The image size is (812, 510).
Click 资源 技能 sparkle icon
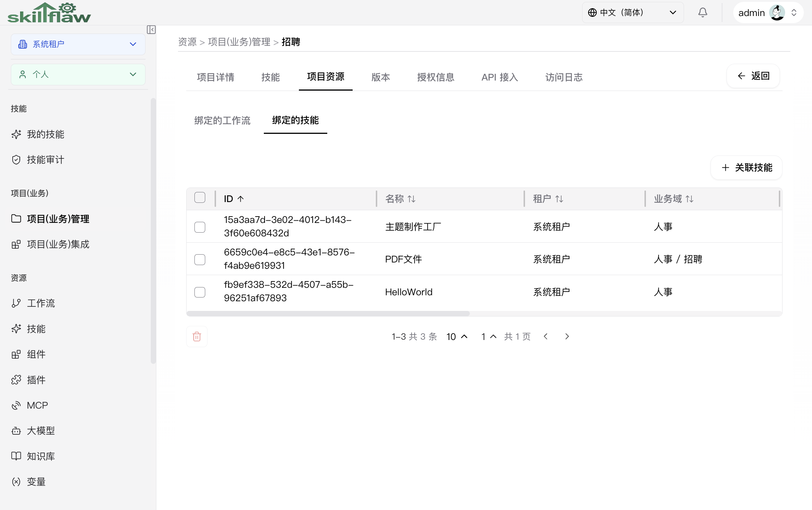coord(16,328)
